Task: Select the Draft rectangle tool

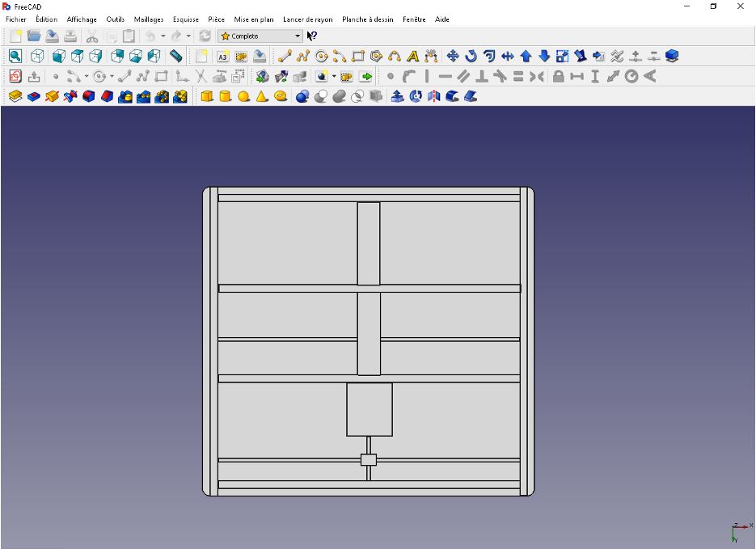Action: click(357, 57)
